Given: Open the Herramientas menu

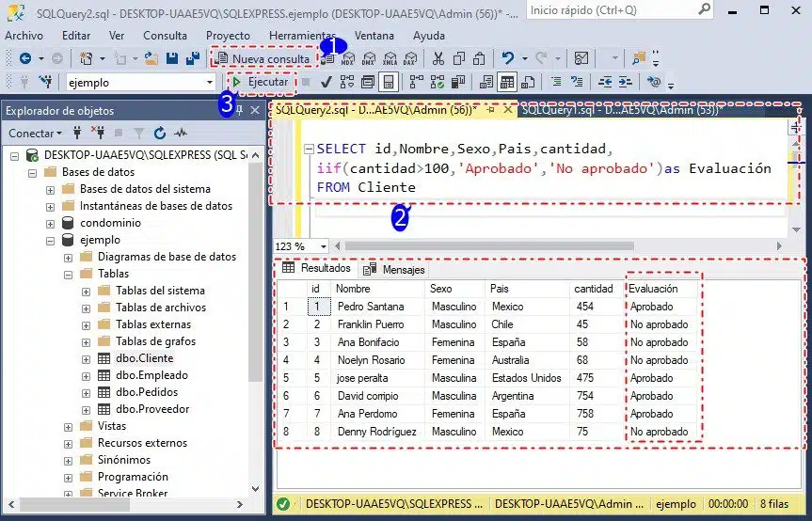Looking at the screenshot, I should click(x=302, y=36).
